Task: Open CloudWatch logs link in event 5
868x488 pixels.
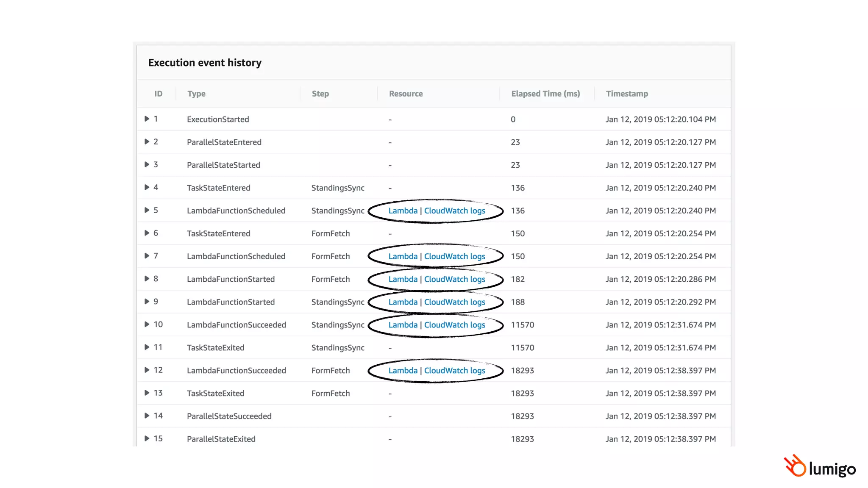Action: point(454,211)
